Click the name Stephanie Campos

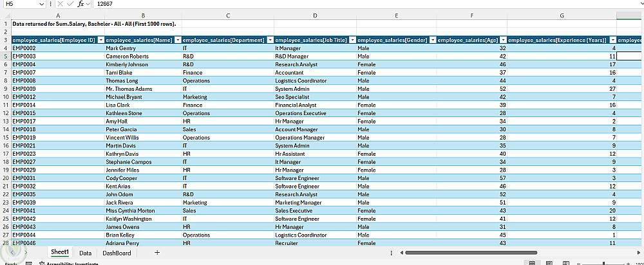(x=129, y=162)
